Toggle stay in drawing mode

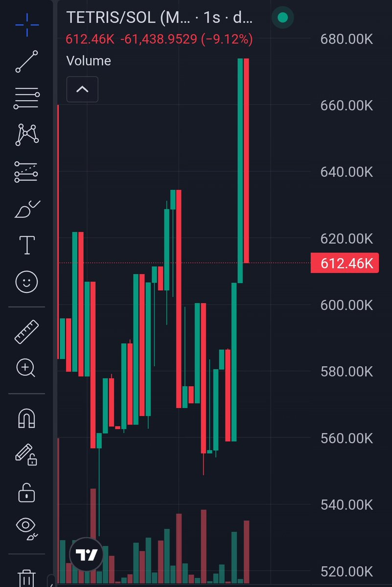(x=26, y=454)
